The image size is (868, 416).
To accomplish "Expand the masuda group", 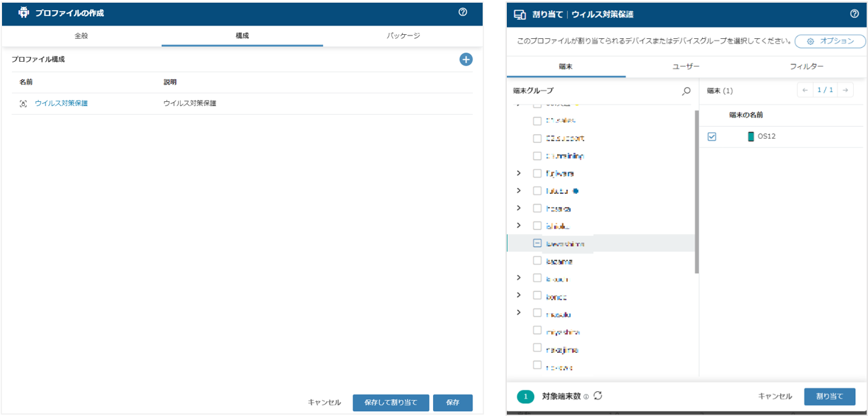I will click(x=518, y=313).
